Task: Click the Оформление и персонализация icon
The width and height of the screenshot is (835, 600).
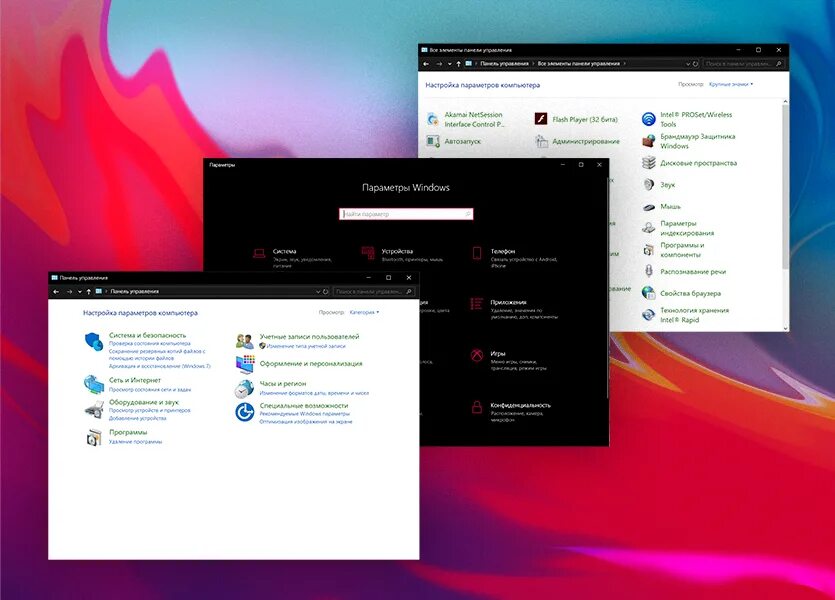Action: tap(245, 364)
